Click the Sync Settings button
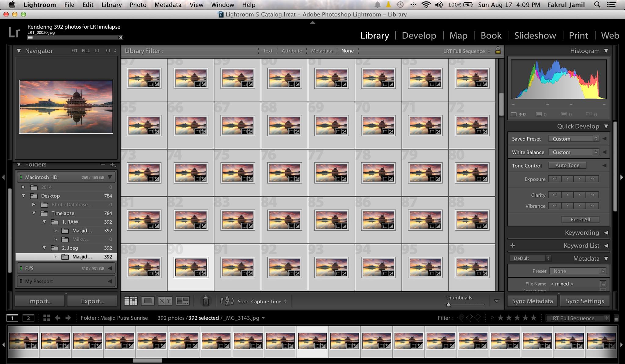 [x=585, y=301]
